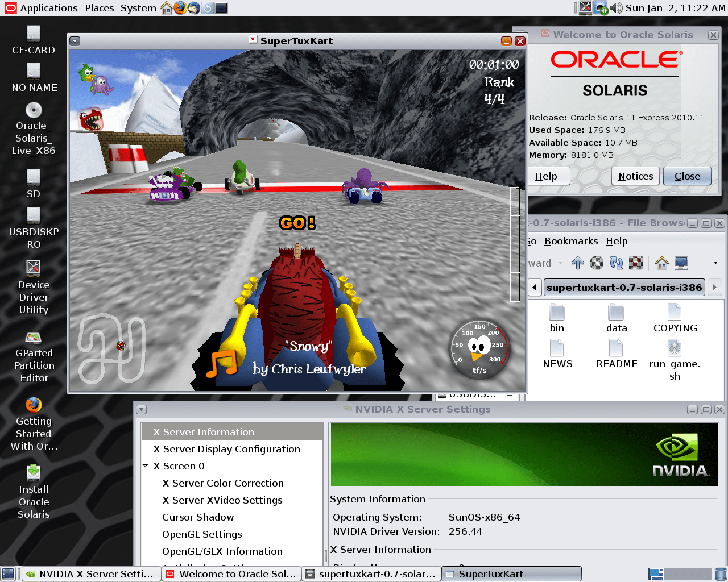Open the Trash icon in bottom panel
Image resolution: width=728 pixels, height=582 pixels.
(720, 574)
